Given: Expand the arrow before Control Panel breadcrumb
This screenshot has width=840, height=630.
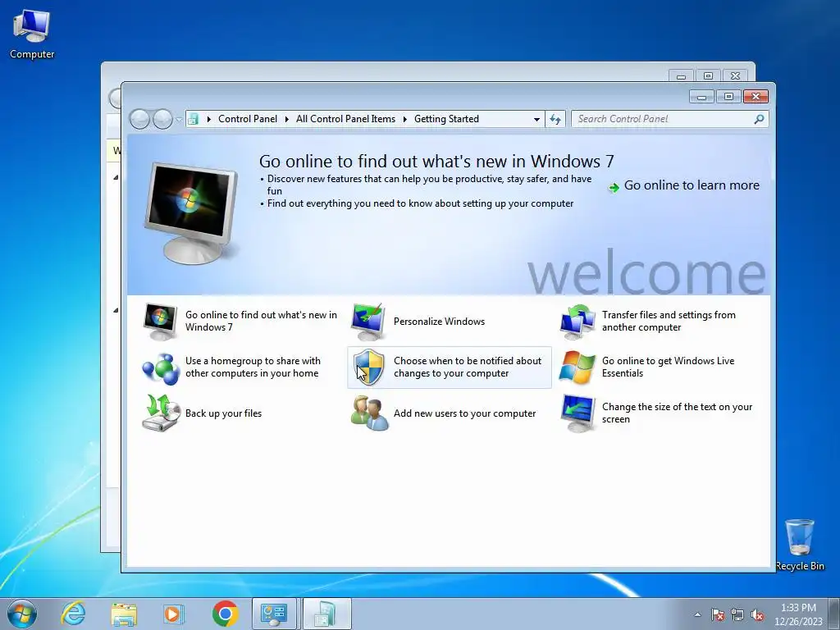Looking at the screenshot, I should tap(209, 119).
